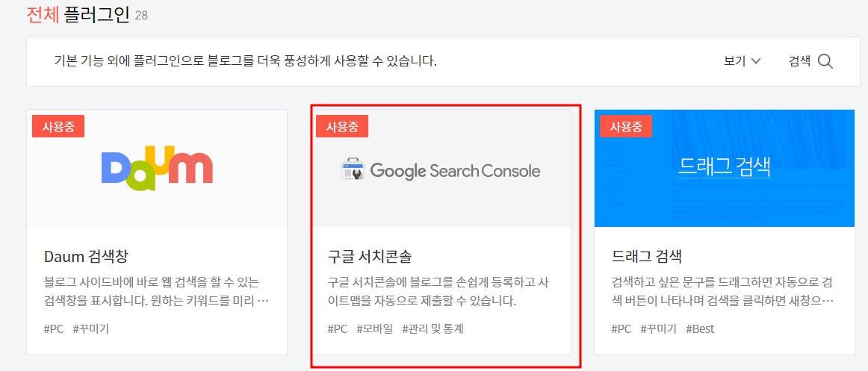868x371 pixels.
Task: Click the 사용중 badge on 드래그 검색 card
Action: pyautogui.click(x=626, y=127)
